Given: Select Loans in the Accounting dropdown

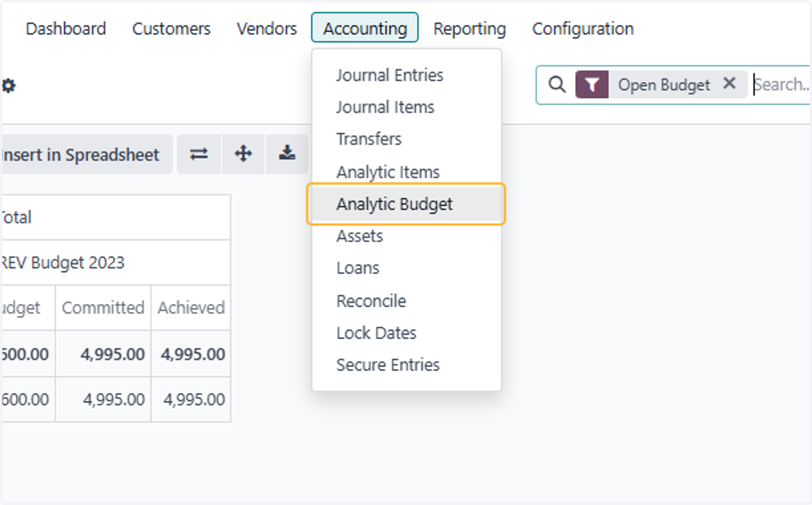Looking at the screenshot, I should coord(407,268).
